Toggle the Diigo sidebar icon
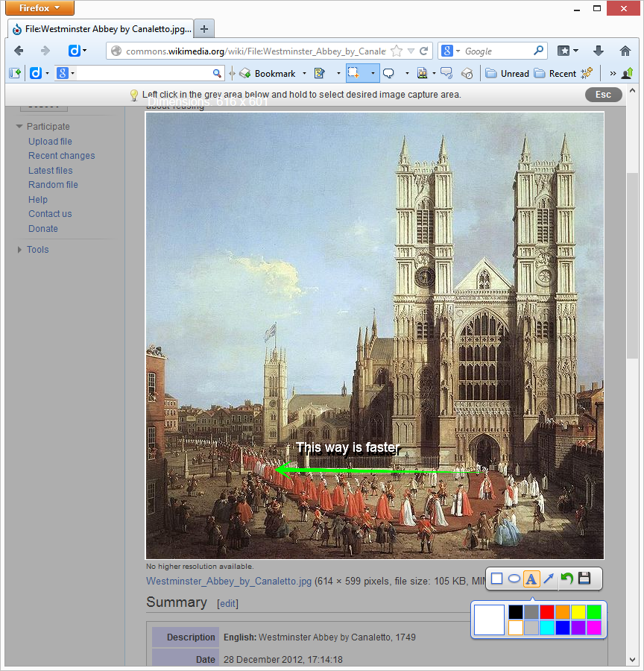Image resolution: width=644 pixels, height=671 pixels. click(x=15, y=73)
